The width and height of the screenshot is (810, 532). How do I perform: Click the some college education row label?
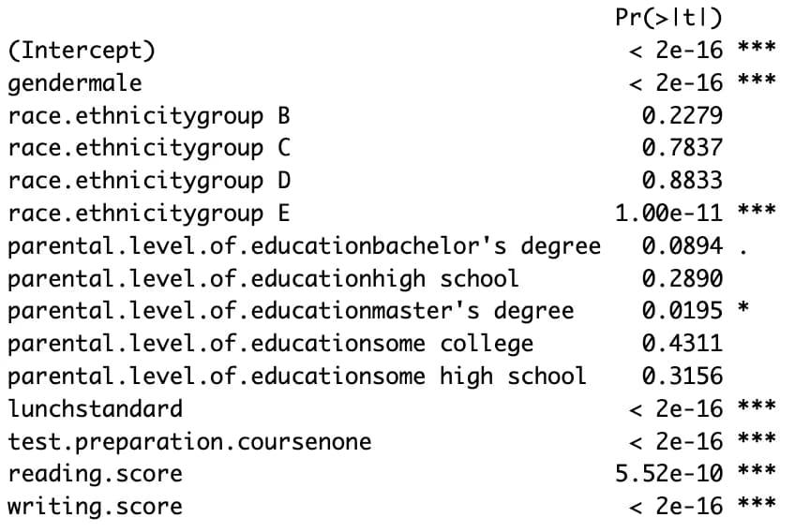click(x=271, y=344)
